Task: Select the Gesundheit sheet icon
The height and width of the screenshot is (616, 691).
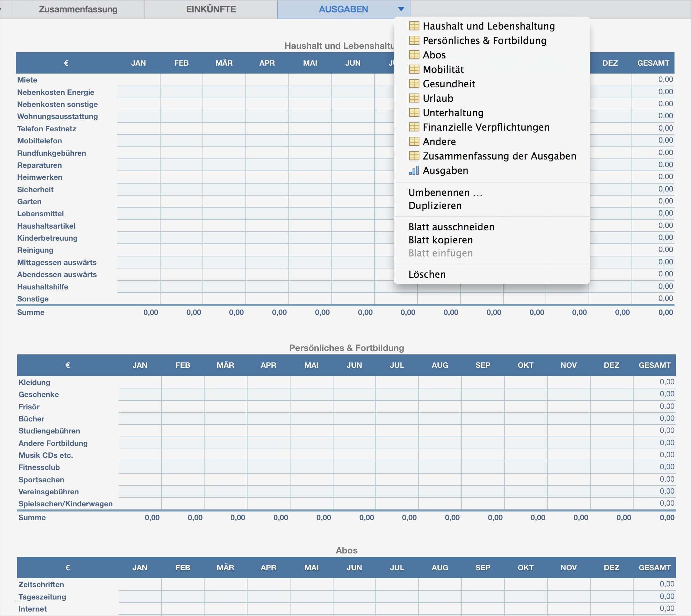Action: point(414,84)
